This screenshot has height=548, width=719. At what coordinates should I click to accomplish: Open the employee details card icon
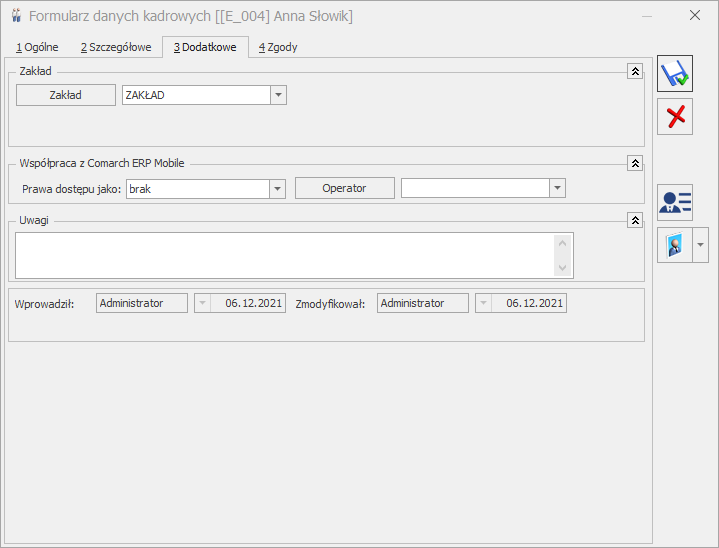[675, 202]
